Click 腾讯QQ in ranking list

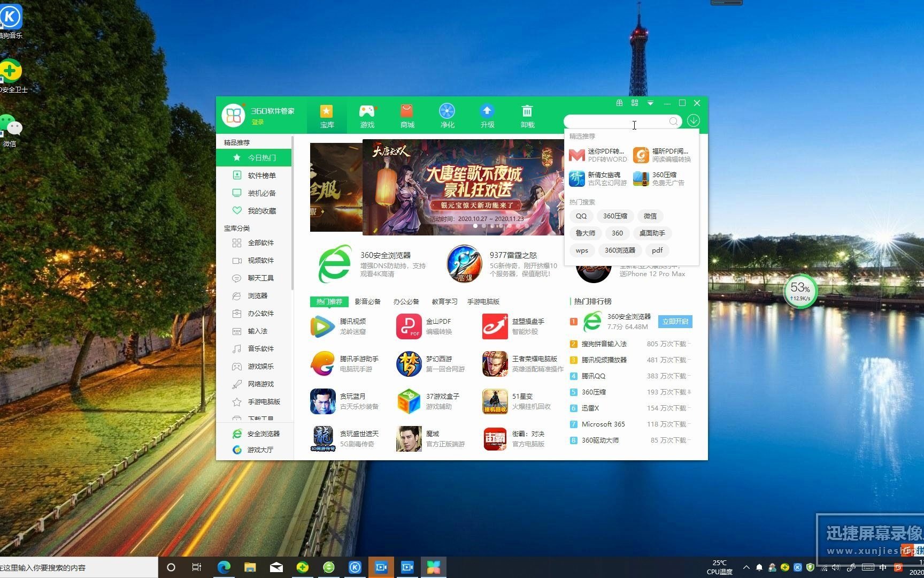(x=593, y=376)
